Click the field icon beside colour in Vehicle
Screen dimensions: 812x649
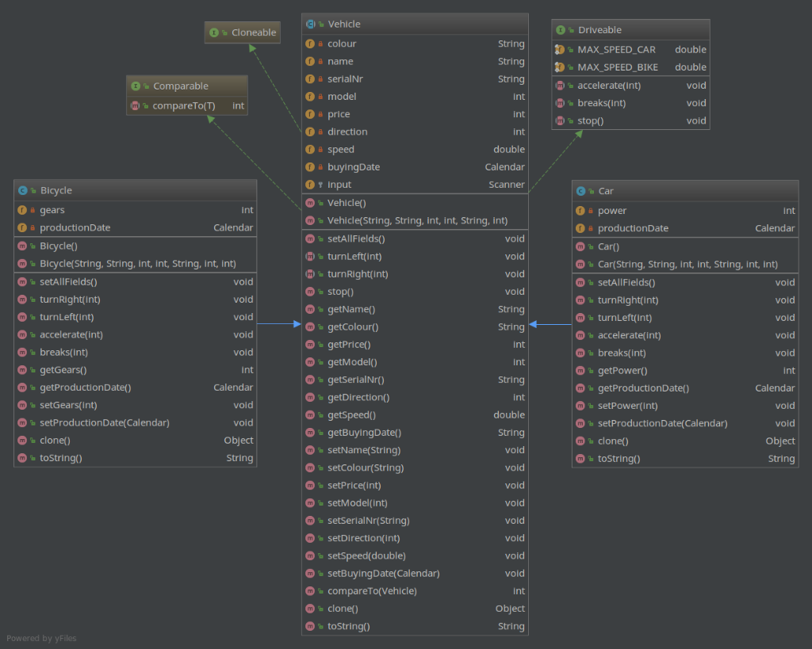pos(310,44)
